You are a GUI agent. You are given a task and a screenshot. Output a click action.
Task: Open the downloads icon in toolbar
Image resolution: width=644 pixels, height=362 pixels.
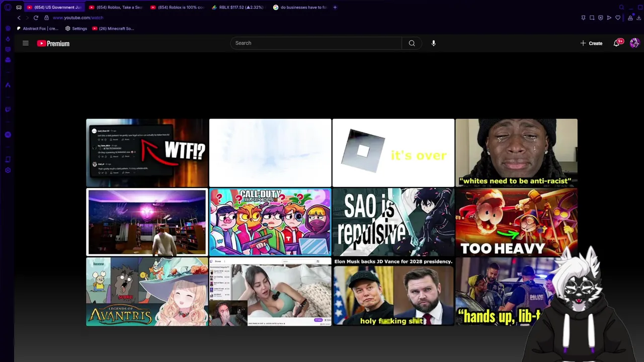pyautogui.click(x=639, y=18)
